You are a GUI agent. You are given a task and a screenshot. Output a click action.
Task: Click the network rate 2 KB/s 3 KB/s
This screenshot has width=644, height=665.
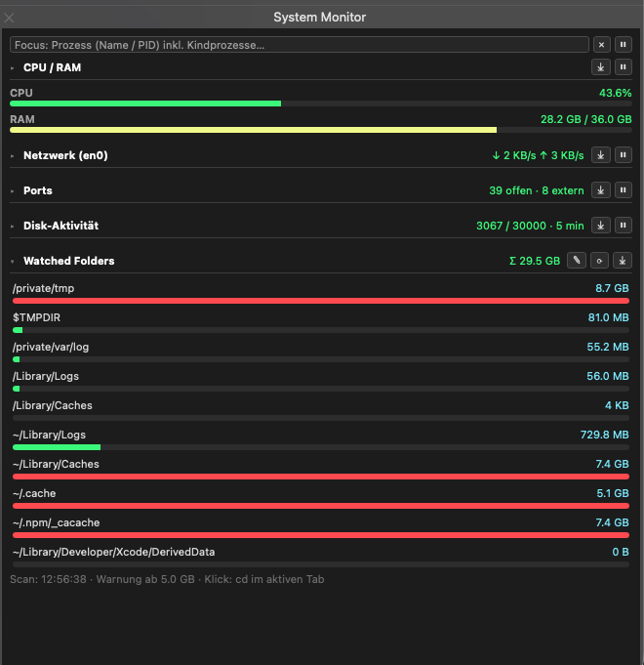coord(538,155)
